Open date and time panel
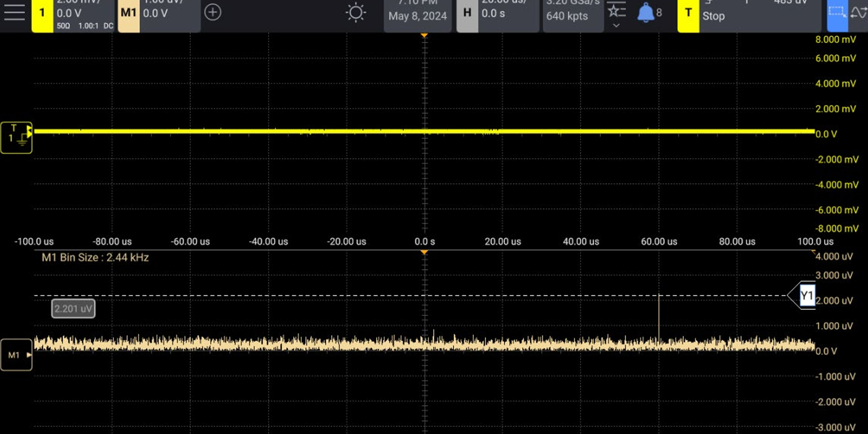 point(418,13)
